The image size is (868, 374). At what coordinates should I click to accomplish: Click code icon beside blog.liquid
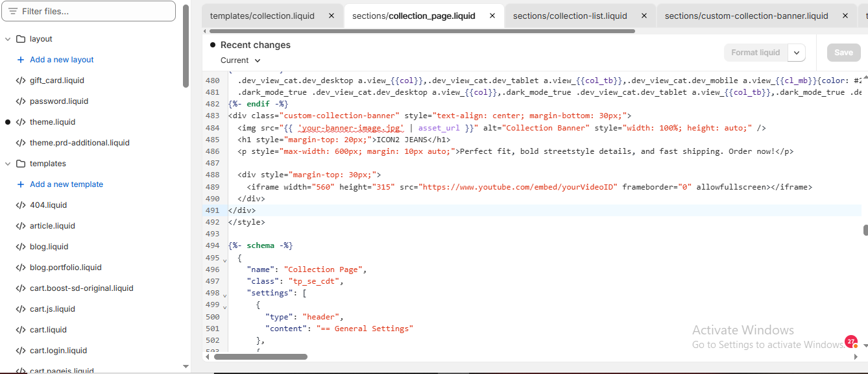[x=21, y=247]
